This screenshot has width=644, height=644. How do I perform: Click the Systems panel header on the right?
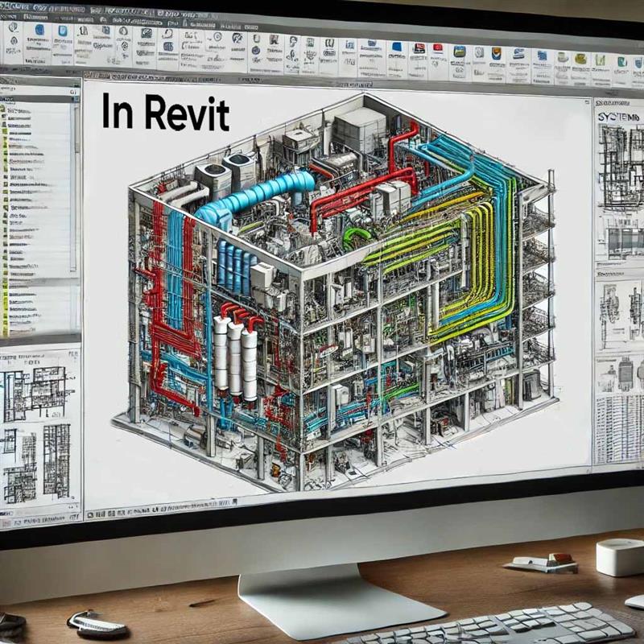click(x=618, y=117)
